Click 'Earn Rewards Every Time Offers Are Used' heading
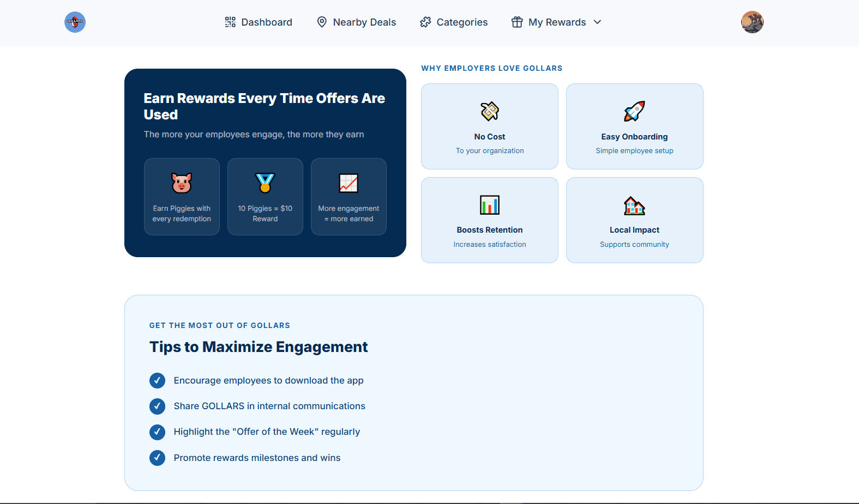 (x=265, y=106)
